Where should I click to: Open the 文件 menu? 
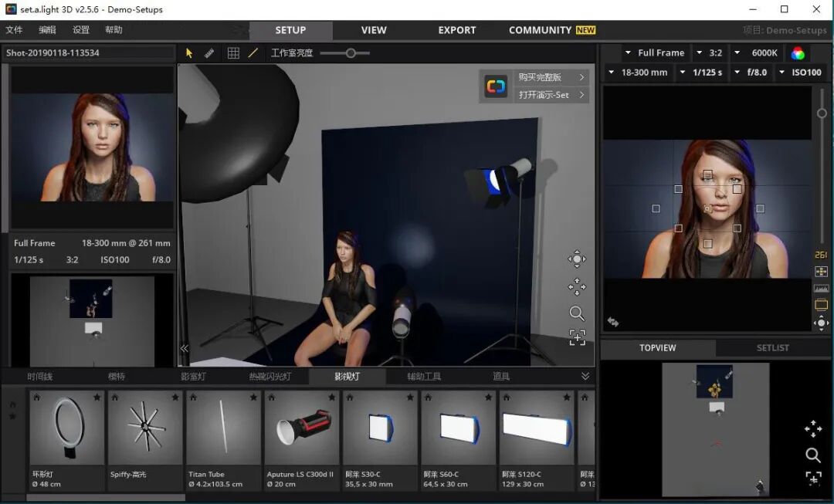pyautogui.click(x=14, y=30)
